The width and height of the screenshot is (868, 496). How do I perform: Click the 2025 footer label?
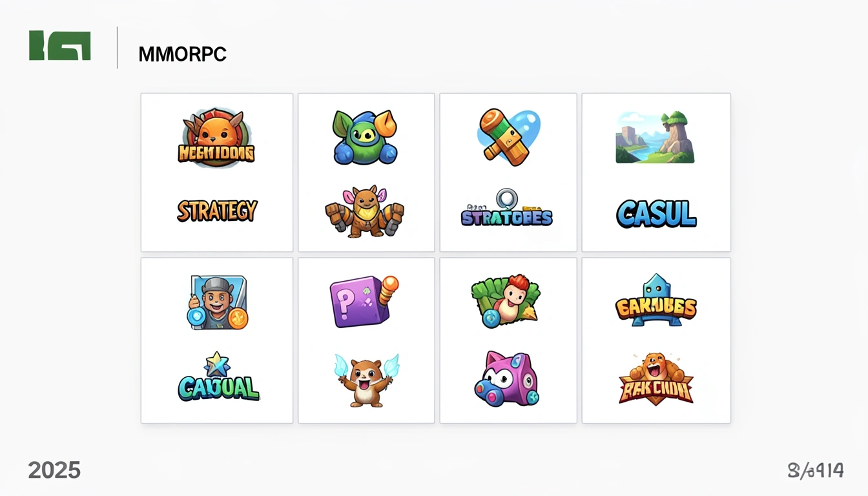[54, 470]
